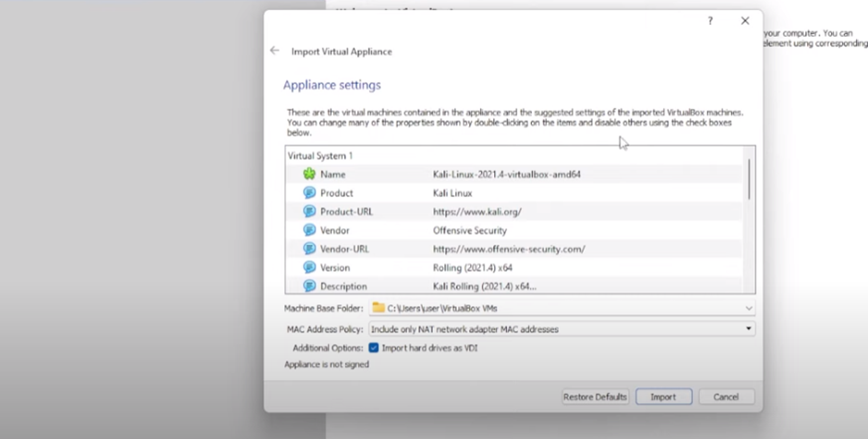The width and height of the screenshot is (868, 439).
Task: Select the Kali Linux product value
Action: click(x=452, y=193)
